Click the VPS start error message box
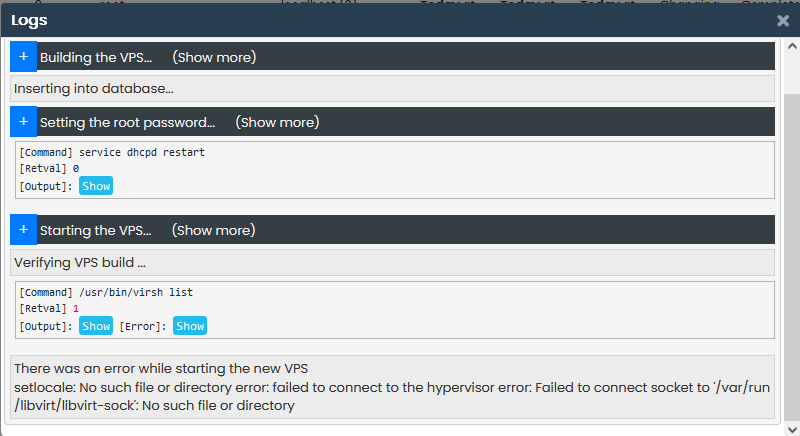The image size is (800, 436). coord(392,386)
